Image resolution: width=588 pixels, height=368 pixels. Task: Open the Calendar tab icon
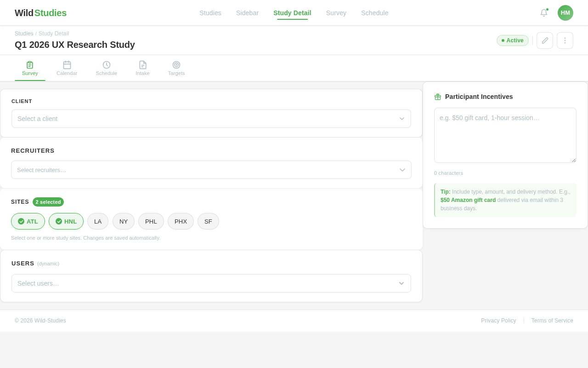[x=67, y=65]
